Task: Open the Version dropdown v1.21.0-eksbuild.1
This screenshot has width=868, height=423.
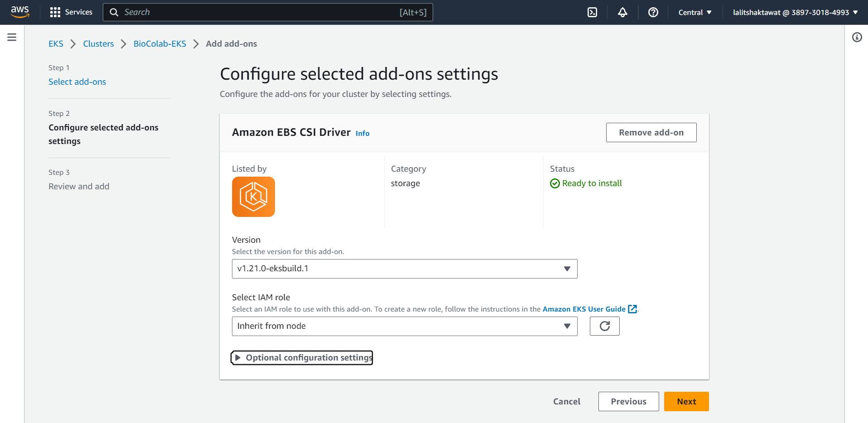Action: (405, 269)
